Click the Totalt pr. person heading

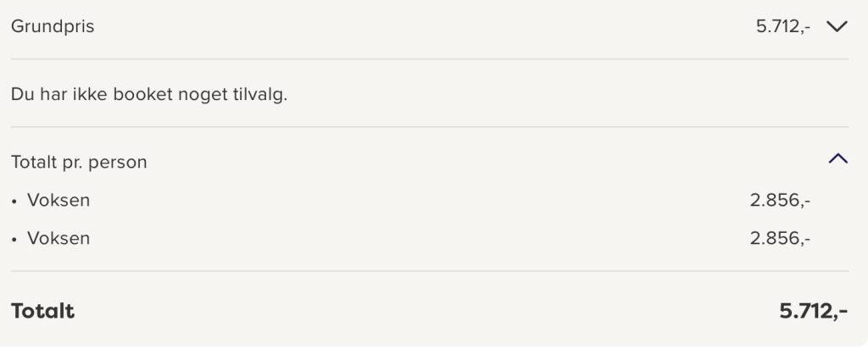(79, 162)
